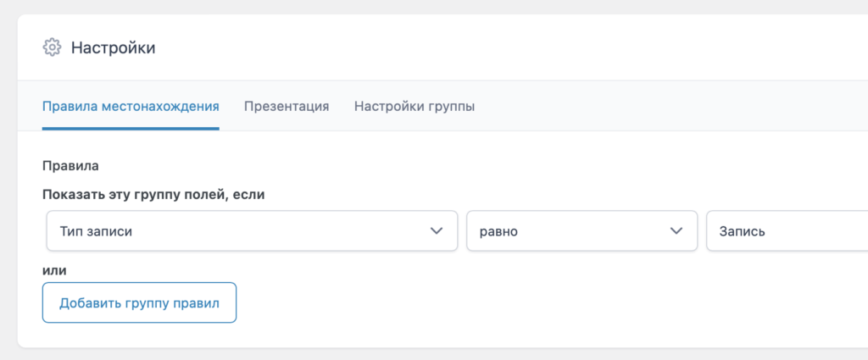Screen dimensions: 868x360
Task: Click the 'Показать эту группу полей, если' label
Action: (x=154, y=194)
